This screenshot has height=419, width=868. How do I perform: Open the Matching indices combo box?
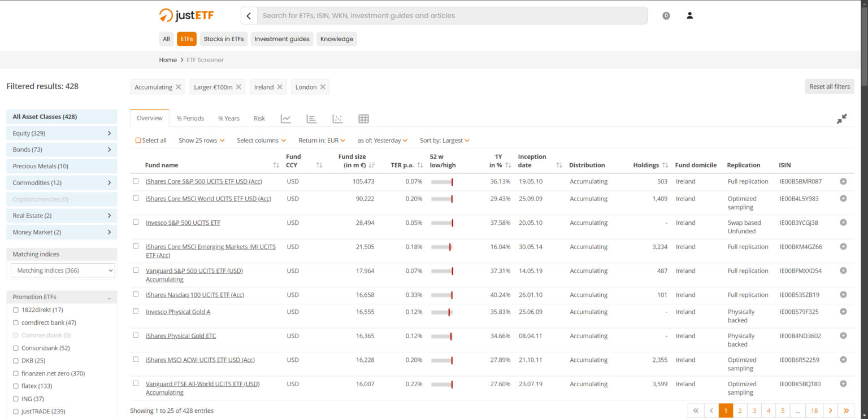[62, 270]
